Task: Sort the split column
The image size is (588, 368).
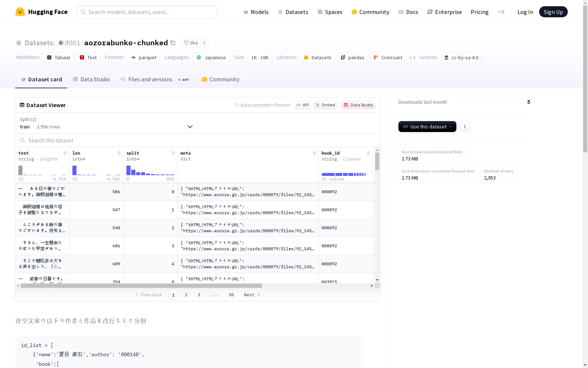Action: click(173, 153)
